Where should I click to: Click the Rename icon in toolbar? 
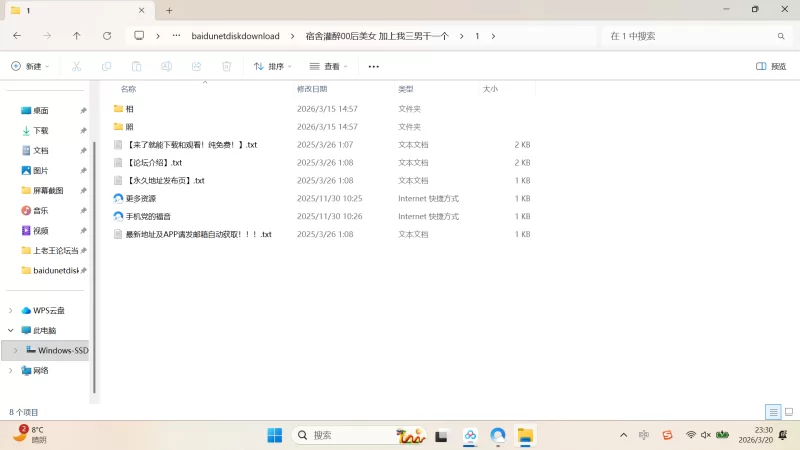point(167,66)
